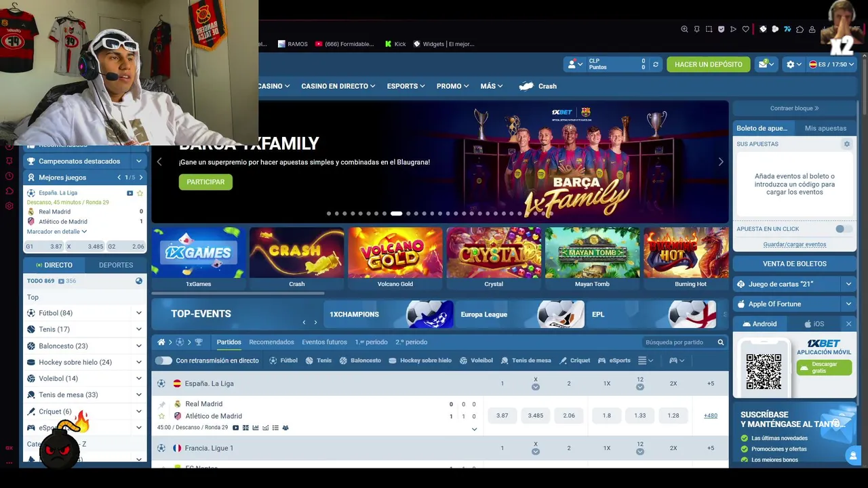Click the search magnifier icon for matches
This screenshot has height=488, width=868.
[x=721, y=342]
